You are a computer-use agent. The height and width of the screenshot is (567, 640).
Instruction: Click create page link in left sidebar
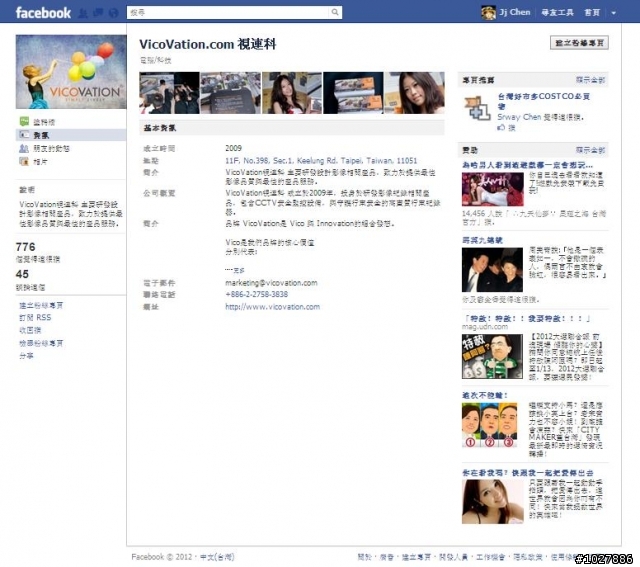pyautogui.click(x=41, y=305)
